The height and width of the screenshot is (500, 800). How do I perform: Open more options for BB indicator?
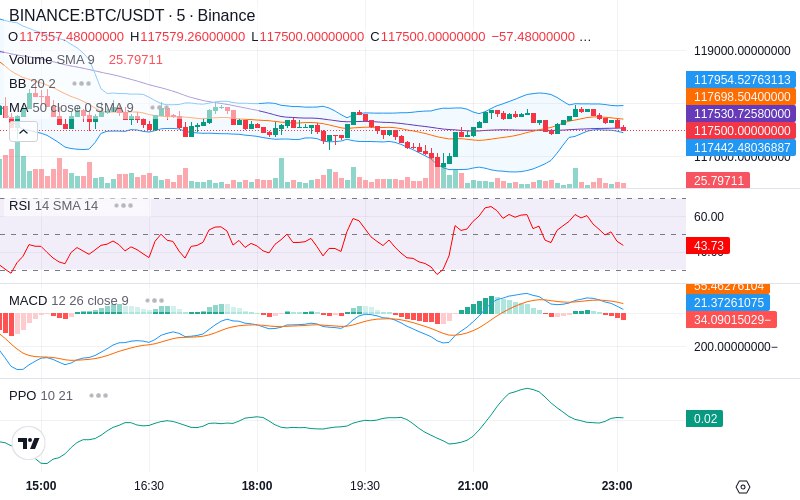click(82, 84)
